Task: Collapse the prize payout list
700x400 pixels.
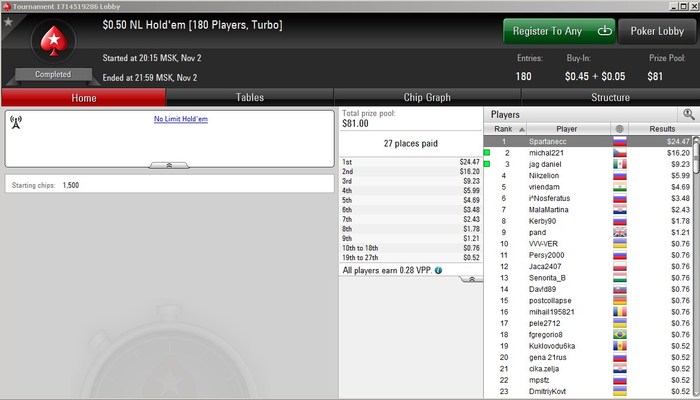Action: coord(471,279)
